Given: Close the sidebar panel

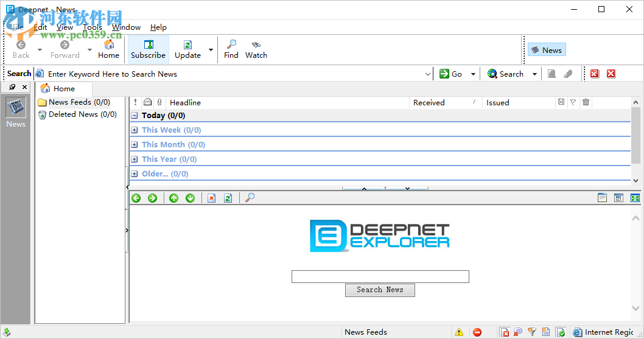Looking at the screenshot, I should point(24,86).
